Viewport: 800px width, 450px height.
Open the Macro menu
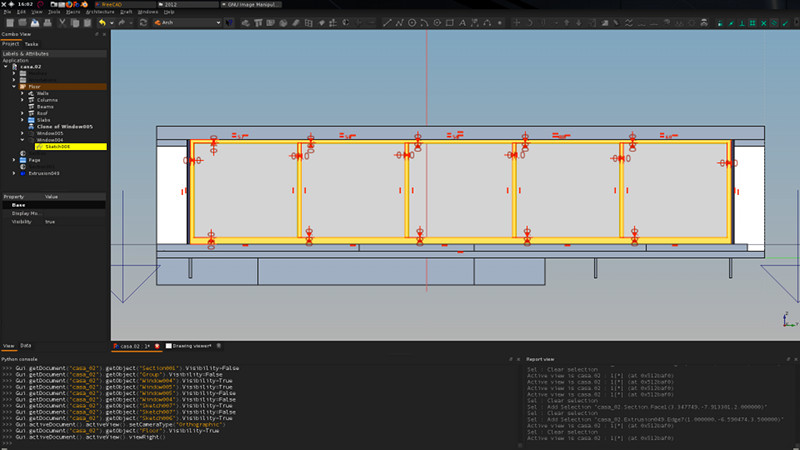click(x=73, y=12)
